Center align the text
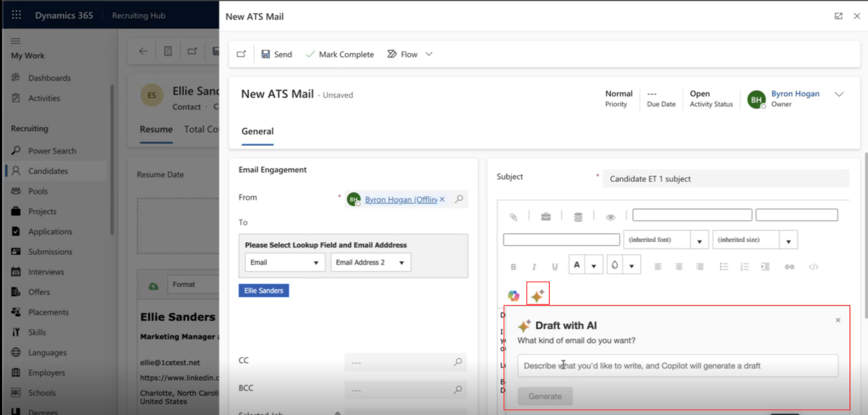Screen dimensions: 868x415 tap(679, 267)
